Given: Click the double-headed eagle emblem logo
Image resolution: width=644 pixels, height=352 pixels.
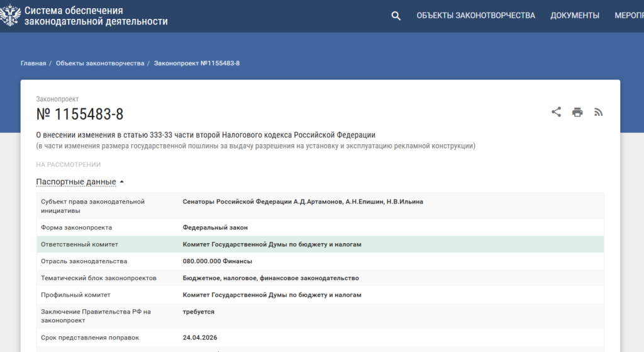Looking at the screenshot, I should 11,16.
